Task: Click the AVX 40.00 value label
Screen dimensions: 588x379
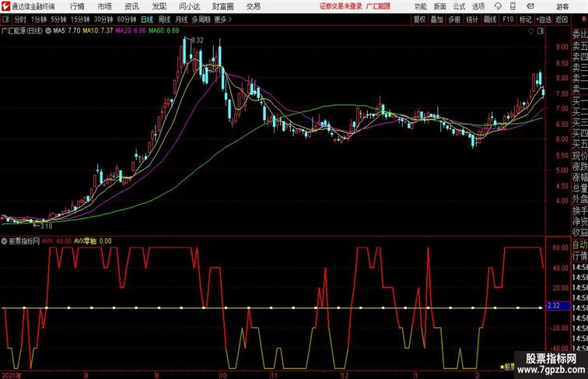Action: pos(57,241)
